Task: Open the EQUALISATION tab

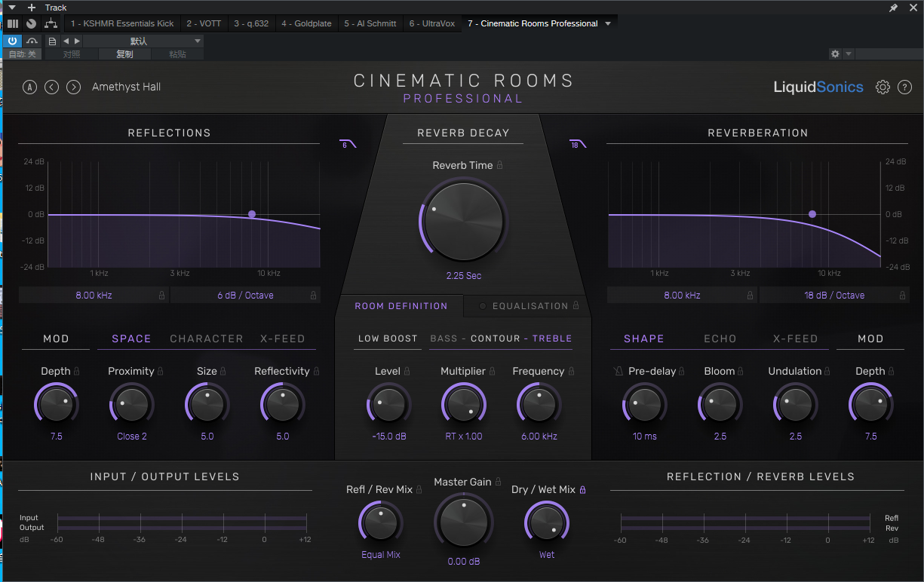Action: pos(530,306)
